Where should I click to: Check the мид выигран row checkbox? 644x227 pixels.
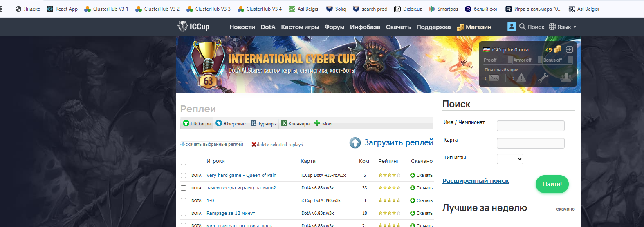tap(183, 225)
